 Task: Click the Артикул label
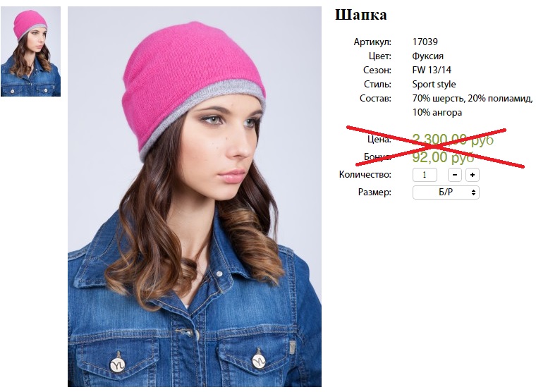pos(372,42)
